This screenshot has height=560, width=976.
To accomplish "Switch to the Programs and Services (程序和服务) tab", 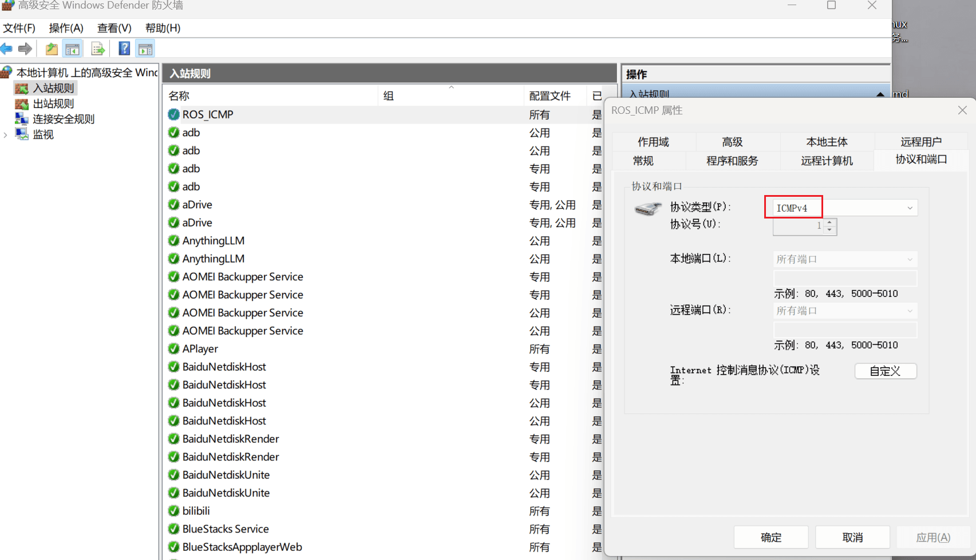I will tap(732, 161).
